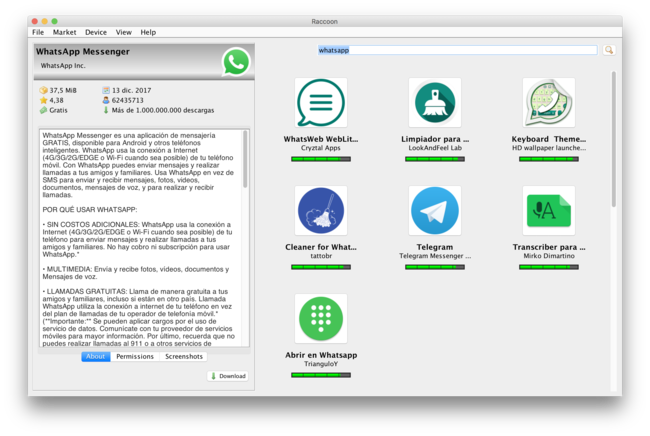The width and height of the screenshot is (650, 436).
Task: Click the description text scrollbar
Action: [x=245, y=160]
